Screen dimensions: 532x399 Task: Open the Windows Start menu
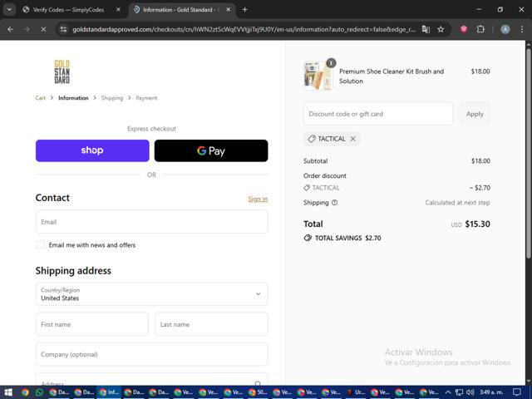coord(8,392)
